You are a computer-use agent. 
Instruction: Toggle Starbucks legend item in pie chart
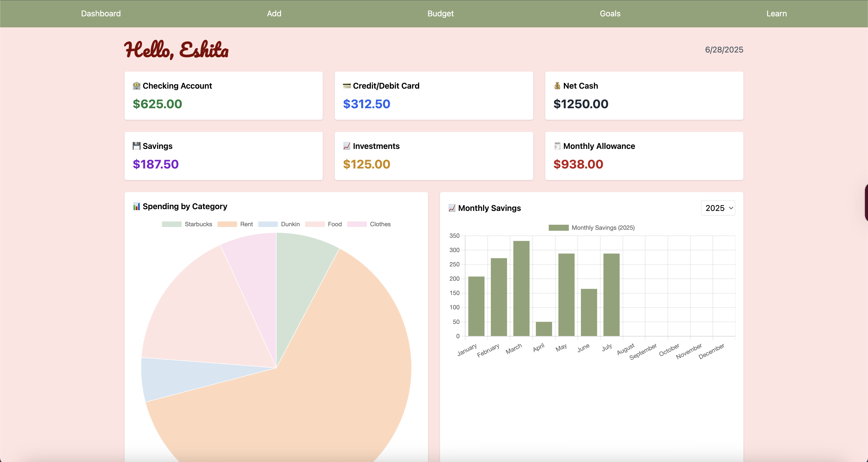(198, 224)
